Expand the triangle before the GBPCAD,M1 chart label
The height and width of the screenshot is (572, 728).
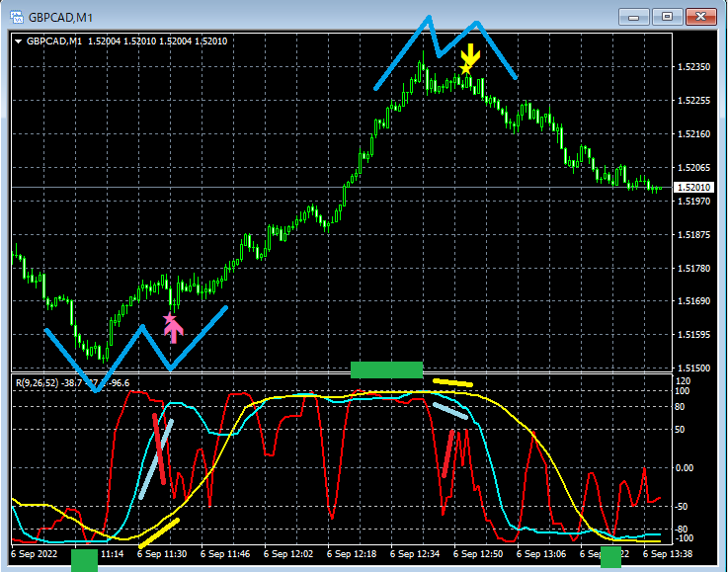[19, 41]
